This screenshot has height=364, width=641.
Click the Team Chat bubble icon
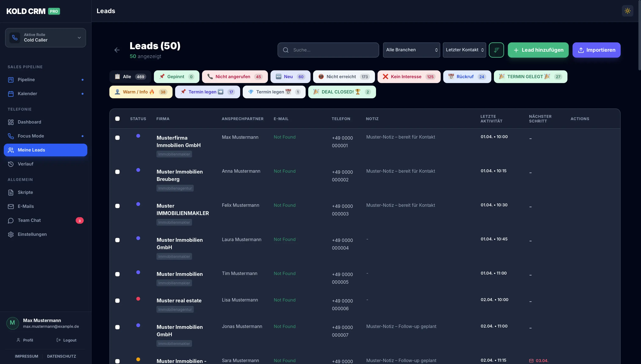pos(11,220)
